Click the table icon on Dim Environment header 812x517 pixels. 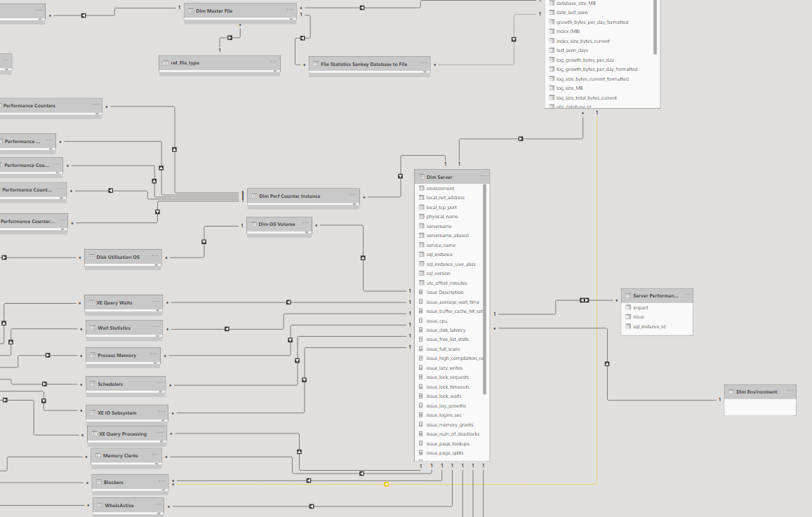tap(731, 391)
